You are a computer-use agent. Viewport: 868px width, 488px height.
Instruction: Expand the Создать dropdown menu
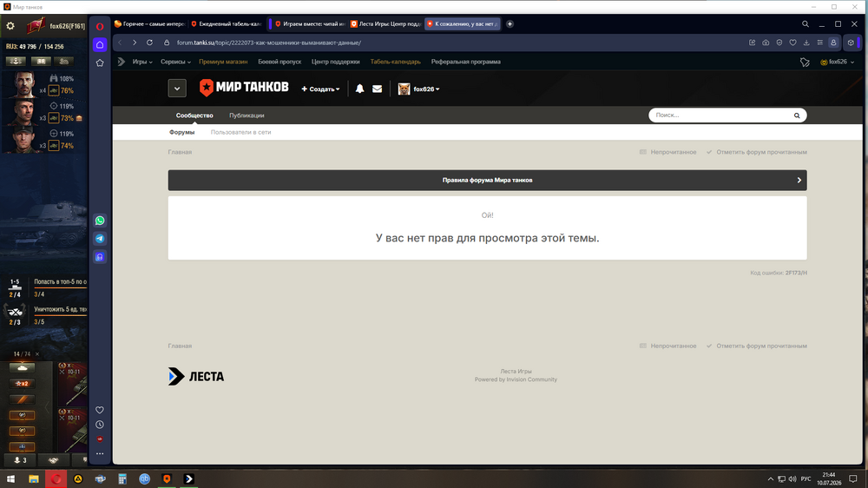click(320, 89)
